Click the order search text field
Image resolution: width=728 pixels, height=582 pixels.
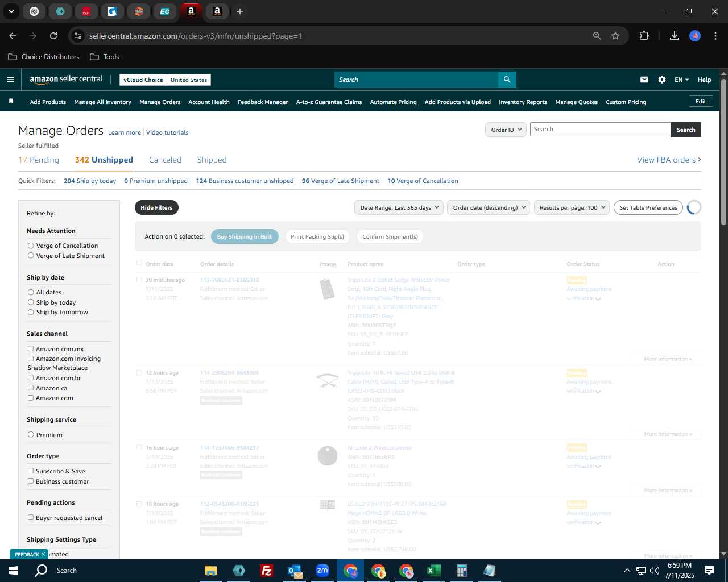point(600,130)
